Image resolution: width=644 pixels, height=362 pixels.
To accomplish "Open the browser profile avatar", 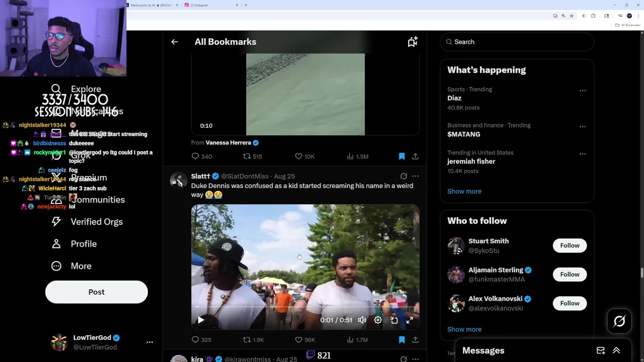I will click(x=629, y=16).
